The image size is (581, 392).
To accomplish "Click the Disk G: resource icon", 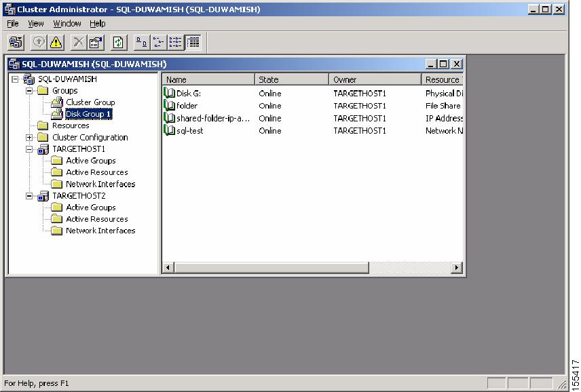I will (169, 94).
